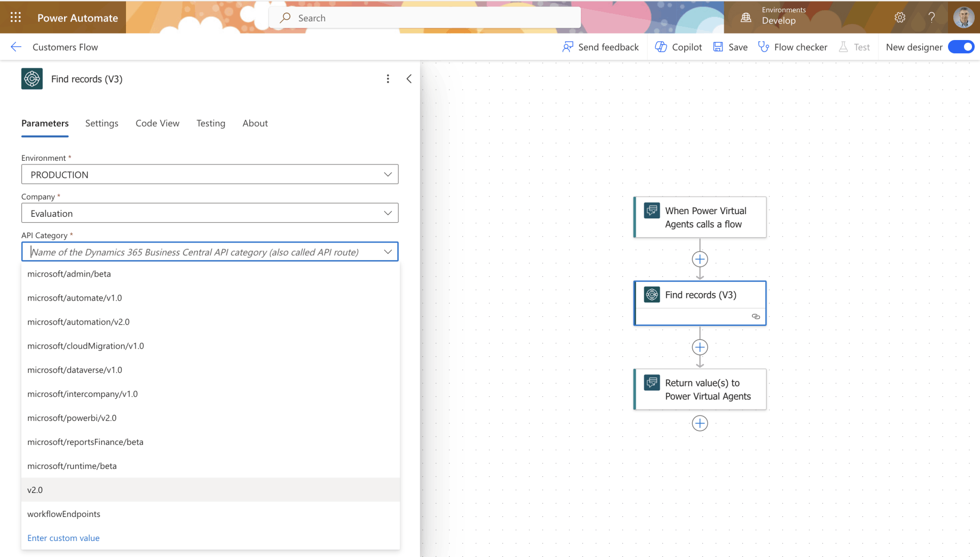
Task: Click the Customers Flow title
Action: [65, 47]
